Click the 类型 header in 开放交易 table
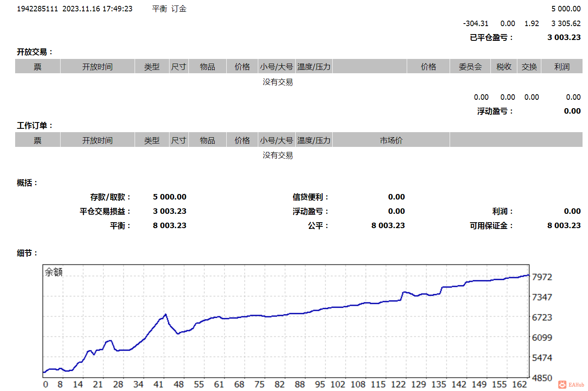This screenshot has width=588, height=391. 152,66
